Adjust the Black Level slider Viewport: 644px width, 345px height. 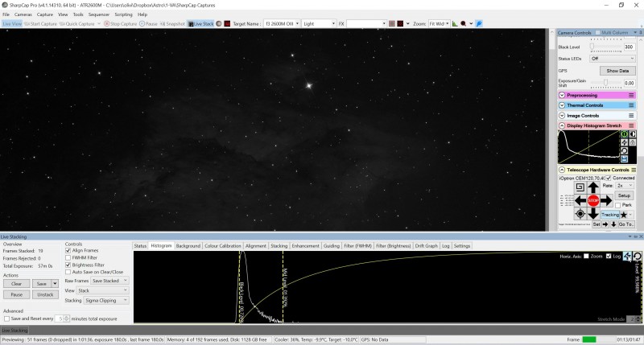[x=606, y=47]
